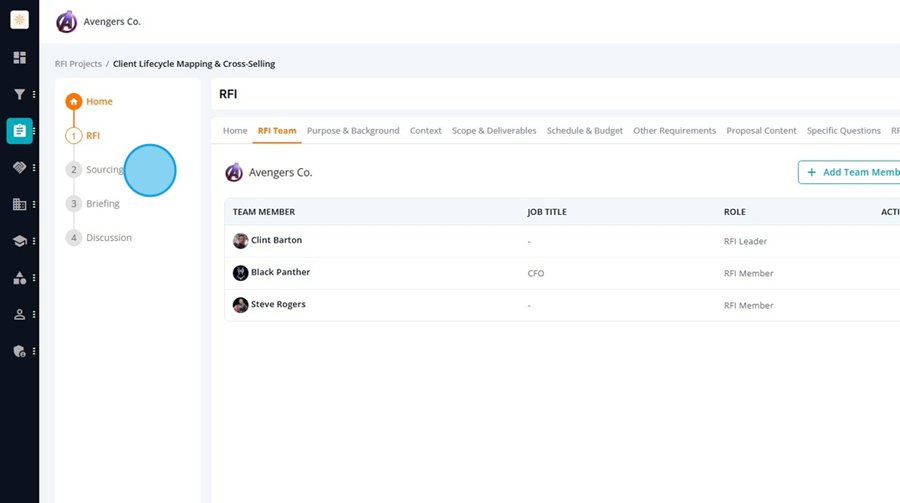Image resolution: width=900 pixels, height=503 pixels.
Task: Follow the RFI Projects breadcrumb link
Action: (x=78, y=64)
